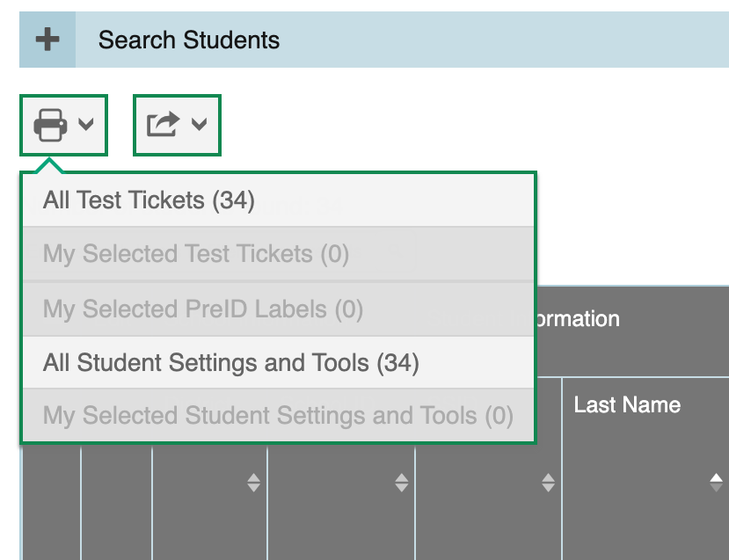Image resolution: width=729 pixels, height=560 pixels.
Task: Click sort arrows two columns left of Last Name
Action: click(x=401, y=482)
